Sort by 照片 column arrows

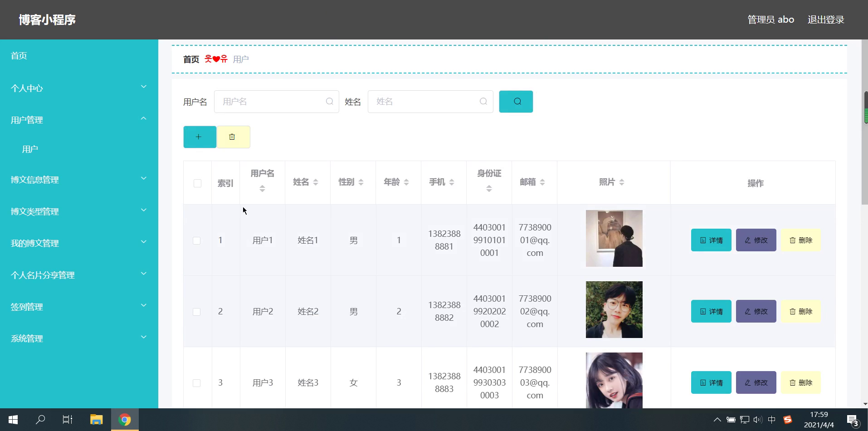click(622, 182)
